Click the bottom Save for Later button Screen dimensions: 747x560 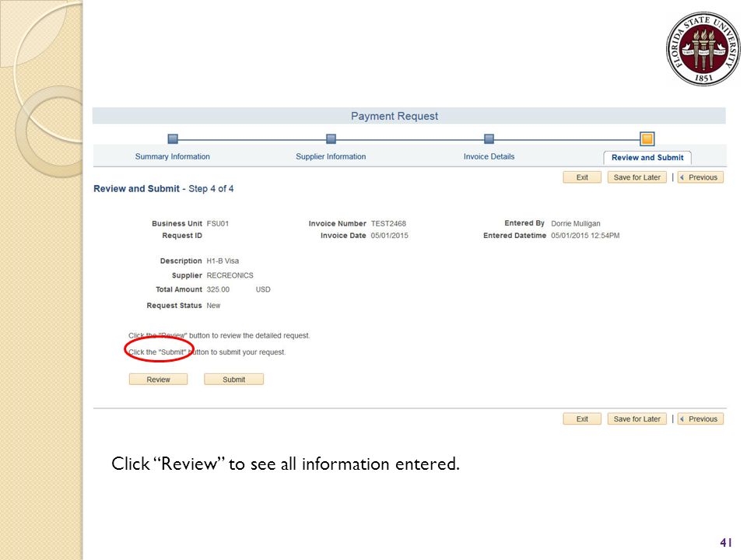coord(637,419)
